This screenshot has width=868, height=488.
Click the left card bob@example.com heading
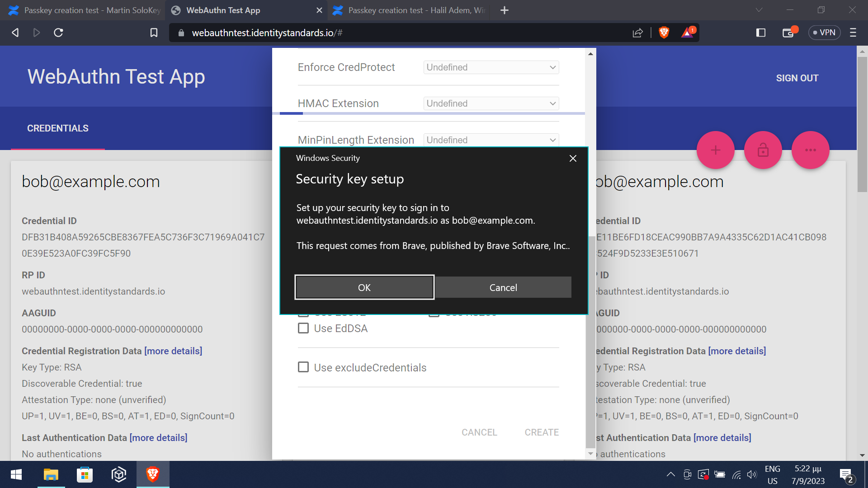point(91,182)
